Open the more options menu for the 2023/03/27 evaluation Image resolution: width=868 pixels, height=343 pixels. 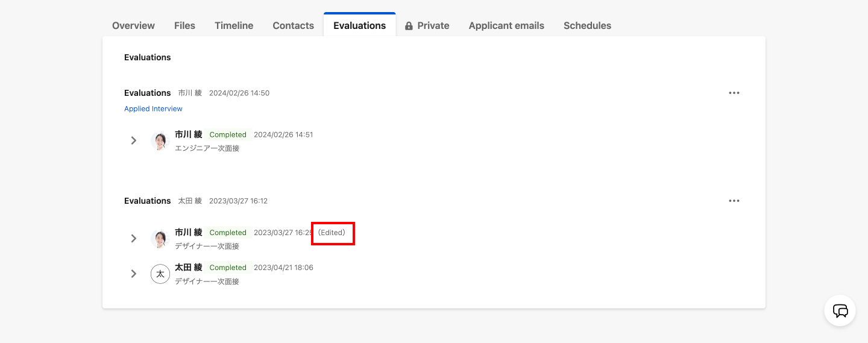734,201
